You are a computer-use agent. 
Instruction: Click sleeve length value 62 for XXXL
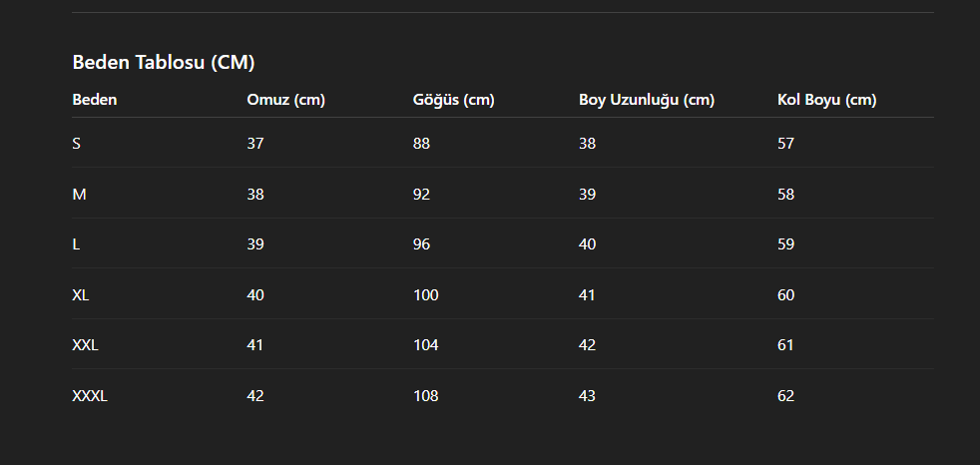785,395
